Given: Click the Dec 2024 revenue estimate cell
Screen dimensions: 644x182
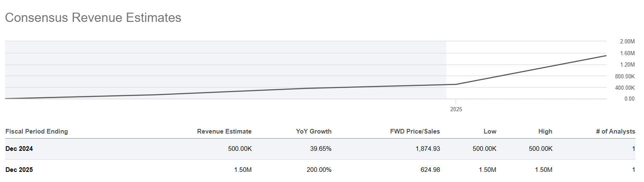Looking at the screenshot, I should click(240, 149).
